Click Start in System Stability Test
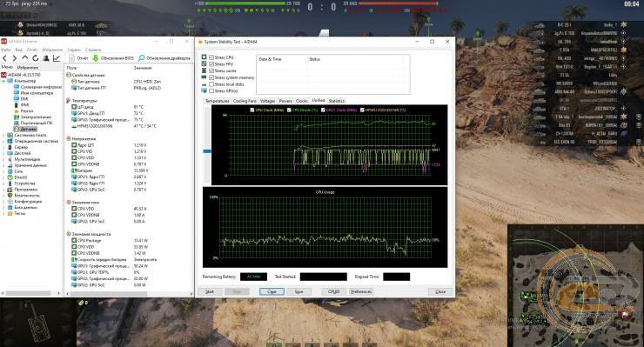The image size is (644, 347). click(x=210, y=291)
